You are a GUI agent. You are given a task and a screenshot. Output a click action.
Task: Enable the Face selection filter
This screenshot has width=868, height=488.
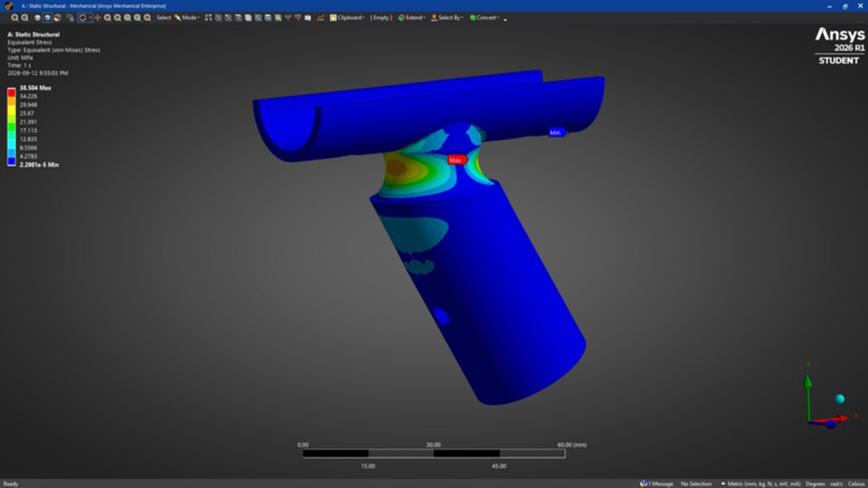238,18
